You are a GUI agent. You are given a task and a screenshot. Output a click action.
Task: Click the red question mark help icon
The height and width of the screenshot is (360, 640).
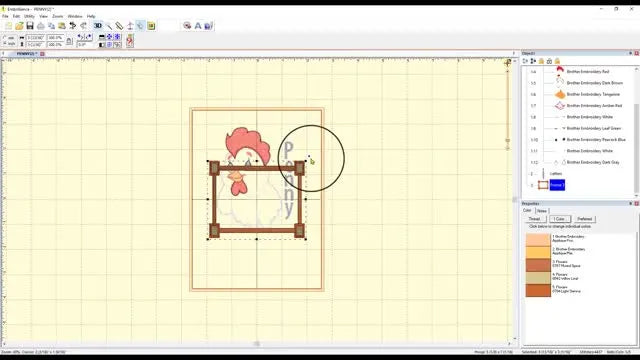(130, 41)
